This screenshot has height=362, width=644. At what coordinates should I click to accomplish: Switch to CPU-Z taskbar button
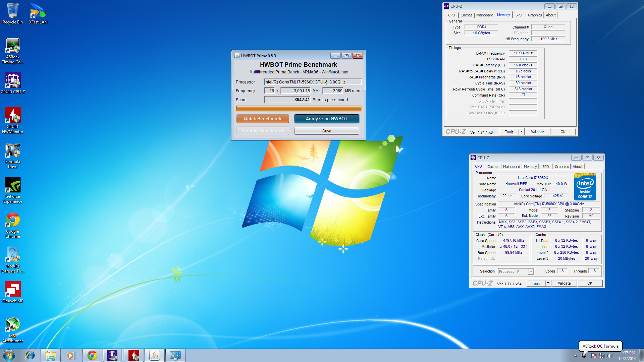coord(112,355)
